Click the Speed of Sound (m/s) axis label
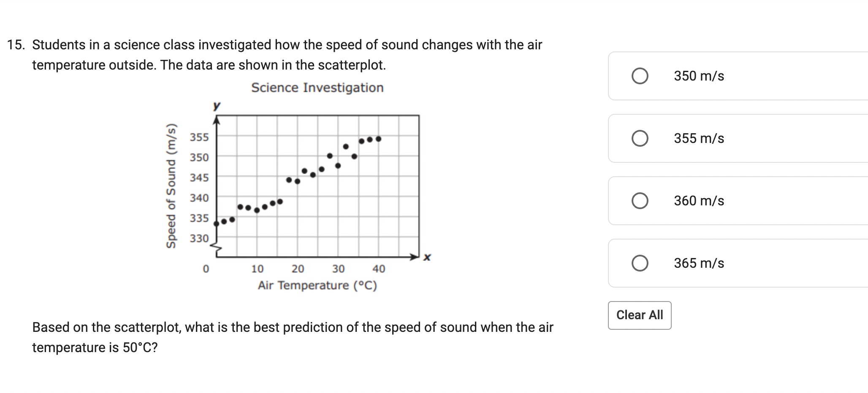 [171, 186]
